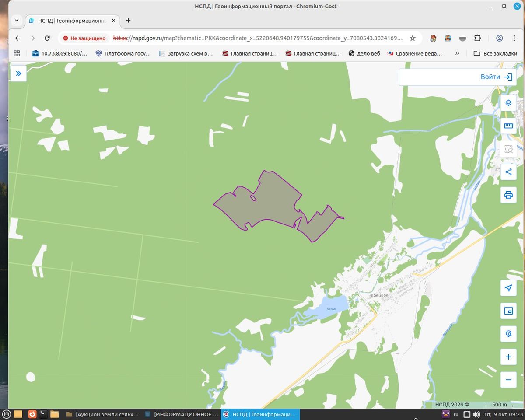Select the area search tool
This screenshot has height=420, width=525.
coord(508,149)
